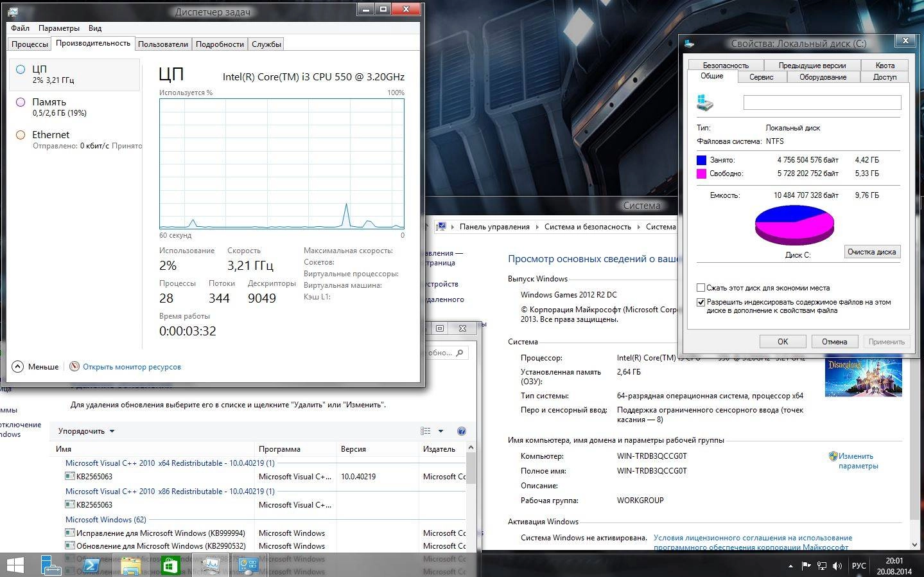924x577 pixels.
Task: Open the Квота tab
Action: tap(885, 65)
